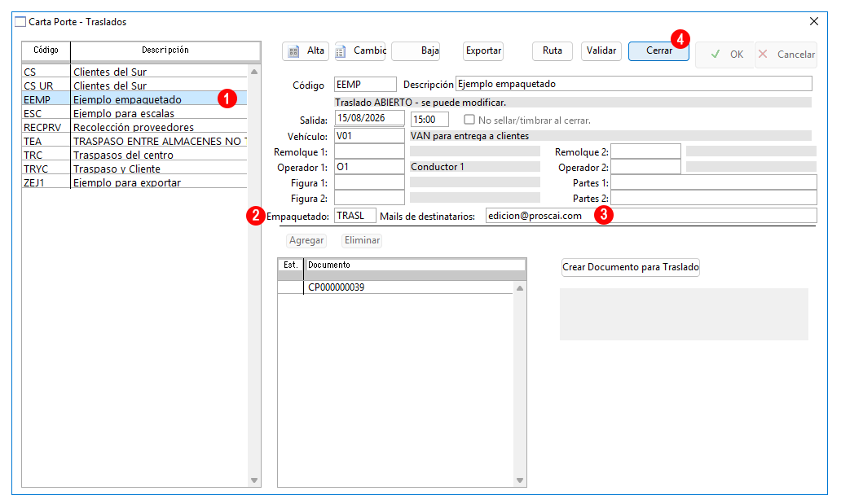This screenshot has height=504, width=841.
Task: Click the Remolque 1 input field
Action: (369, 151)
